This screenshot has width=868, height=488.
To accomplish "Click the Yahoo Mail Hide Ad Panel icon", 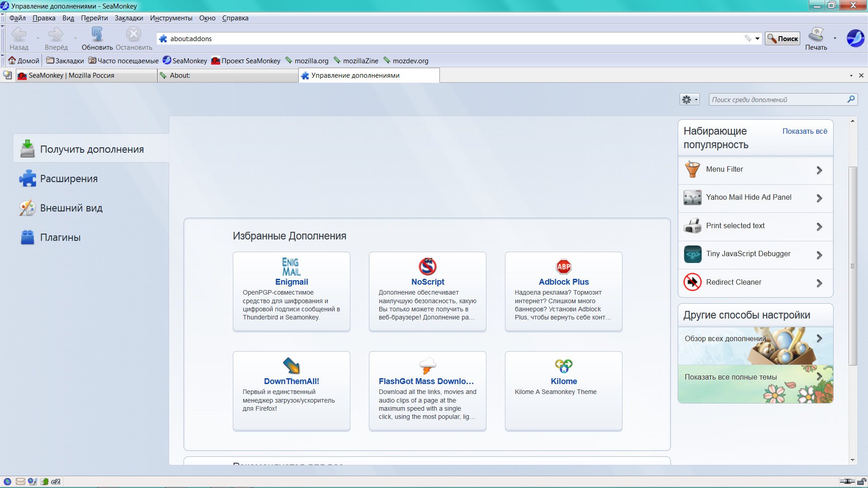I will 692,197.
